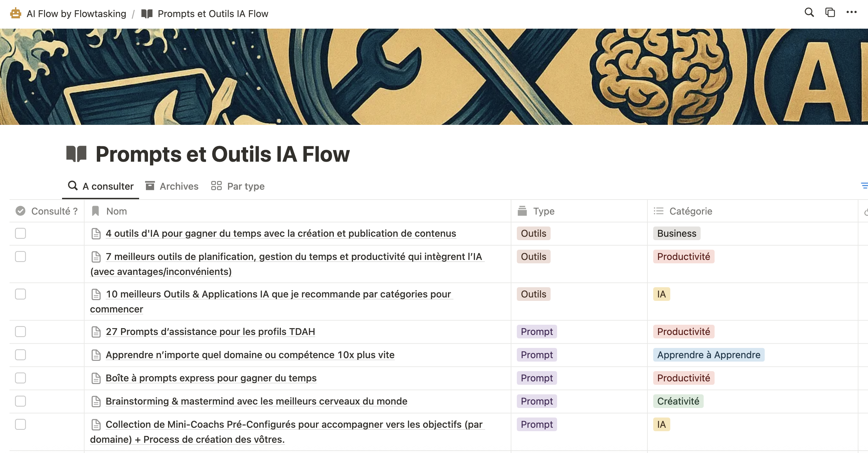Open the three-dots more options menu
868x453 pixels.
click(x=851, y=13)
